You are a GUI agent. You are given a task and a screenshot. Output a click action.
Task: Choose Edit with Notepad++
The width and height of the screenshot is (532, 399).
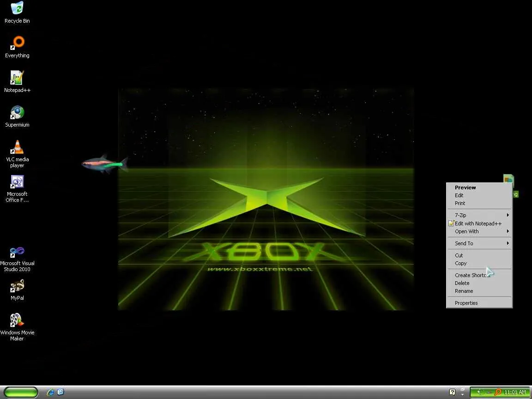479,224
